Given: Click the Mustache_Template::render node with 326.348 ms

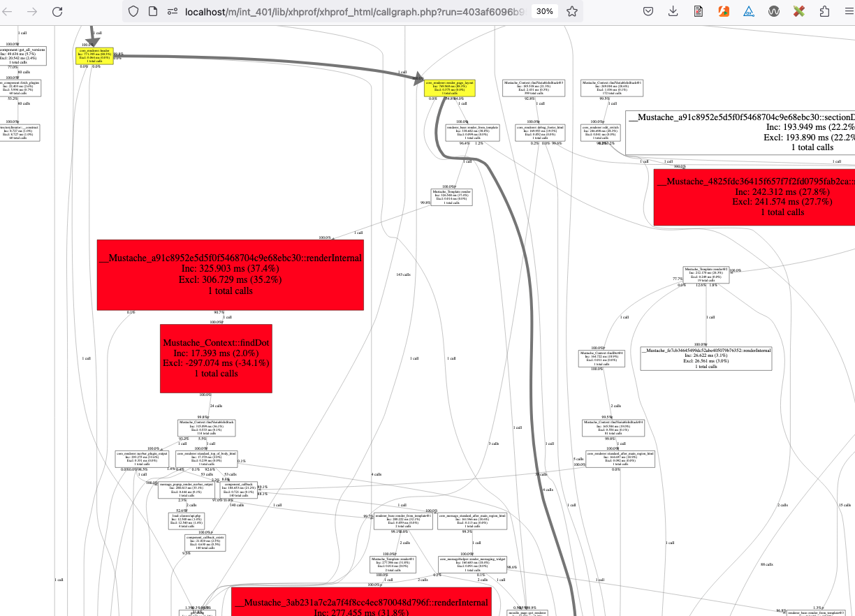Looking at the screenshot, I should coord(451,197).
